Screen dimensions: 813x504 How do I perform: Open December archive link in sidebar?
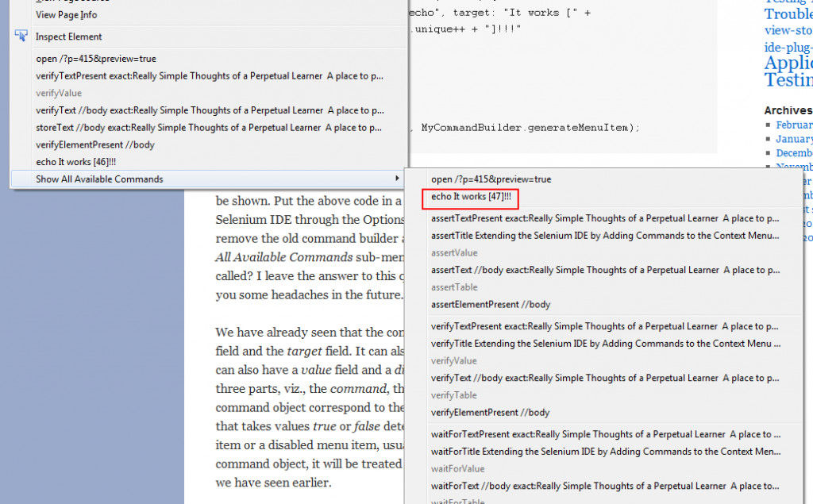pos(794,153)
